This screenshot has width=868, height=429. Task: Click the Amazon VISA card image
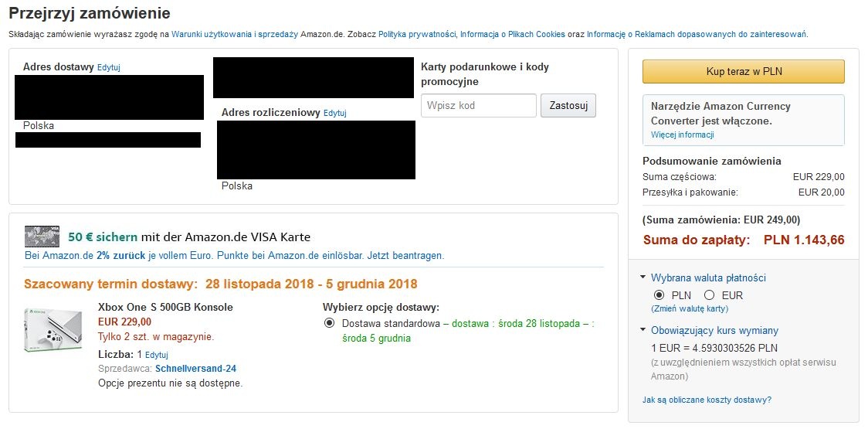[42, 237]
